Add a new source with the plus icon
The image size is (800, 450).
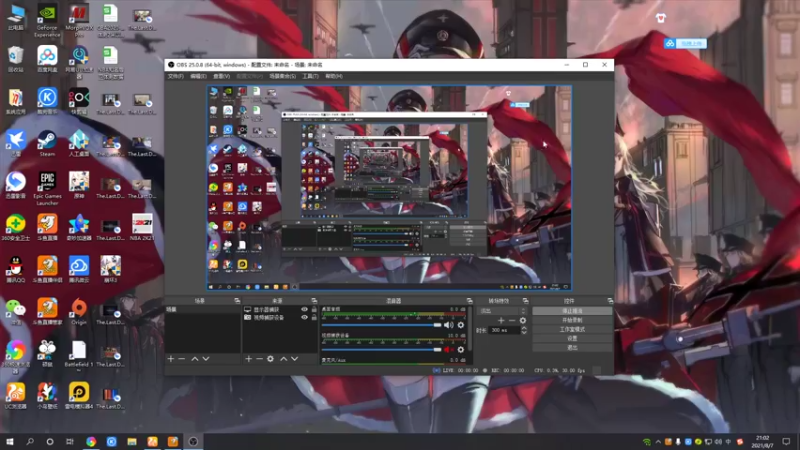click(x=248, y=359)
